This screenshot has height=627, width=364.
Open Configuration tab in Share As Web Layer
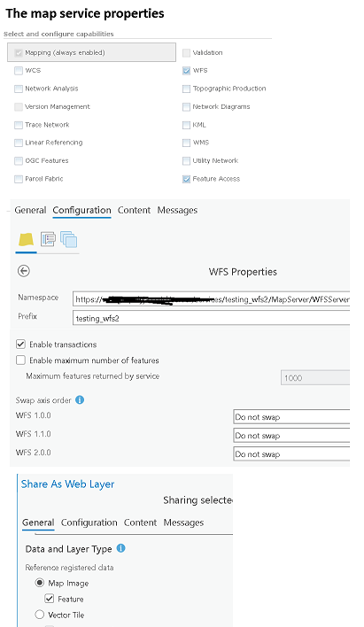point(89,522)
